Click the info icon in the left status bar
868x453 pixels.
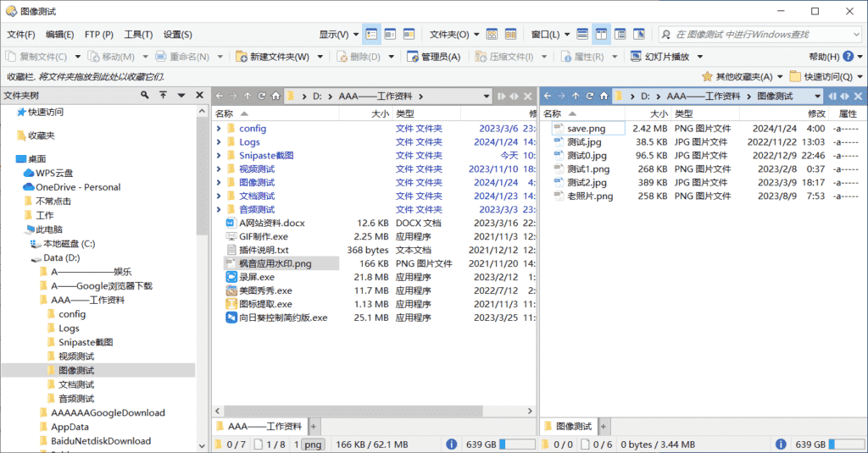click(x=452, y=444)
